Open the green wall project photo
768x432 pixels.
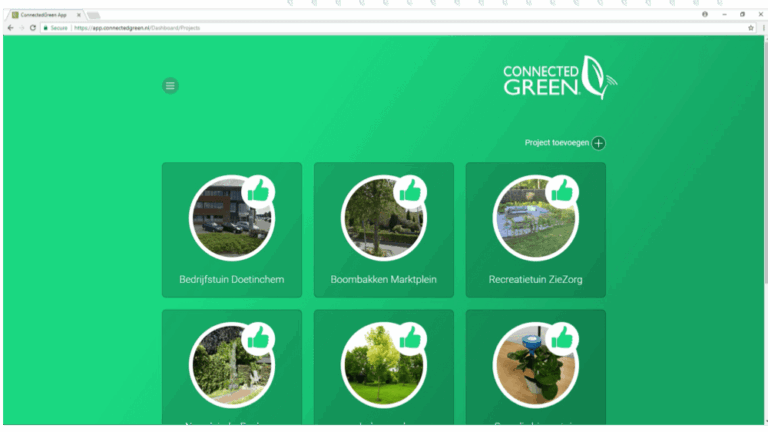pos(231,365)
